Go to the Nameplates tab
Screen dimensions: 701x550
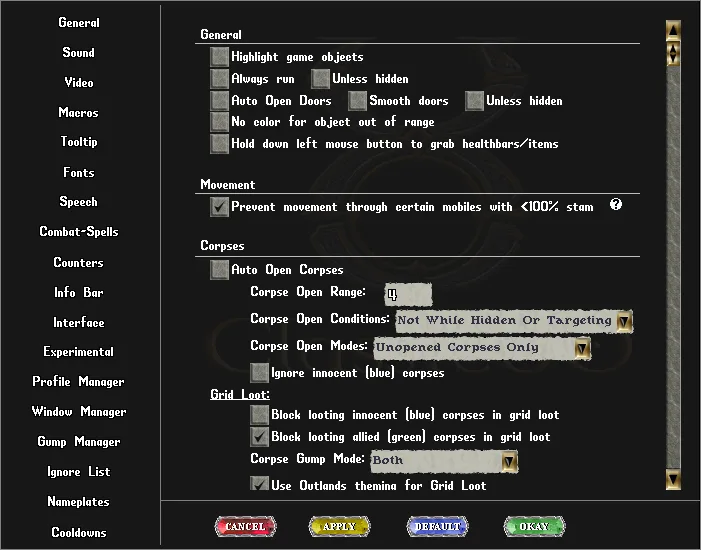click(79, 502)
